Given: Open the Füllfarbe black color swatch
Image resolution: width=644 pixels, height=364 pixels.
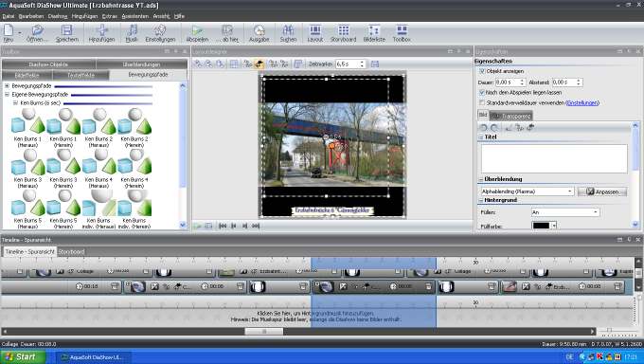Looking at the screenshot, I should [x=541, y=226].
